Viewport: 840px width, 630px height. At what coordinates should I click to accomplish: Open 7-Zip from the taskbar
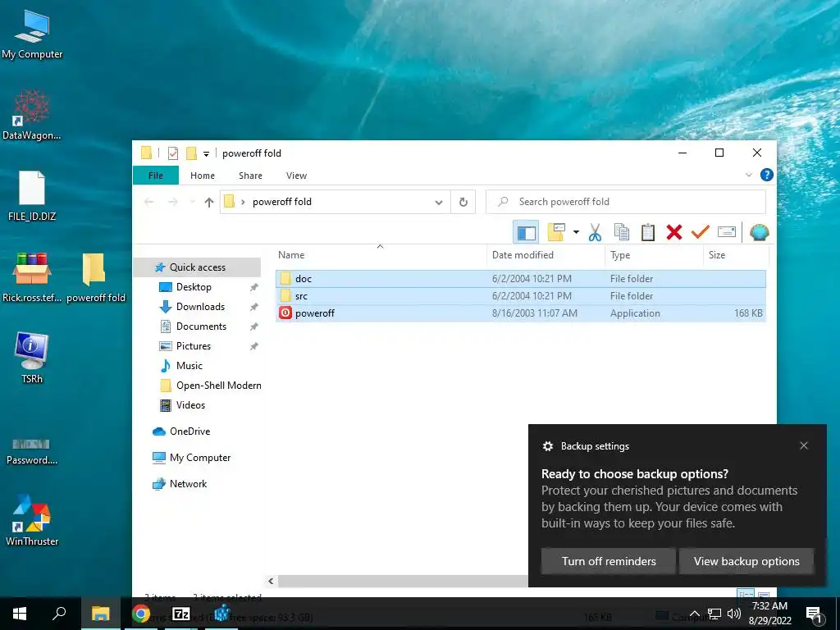(181, 614)
